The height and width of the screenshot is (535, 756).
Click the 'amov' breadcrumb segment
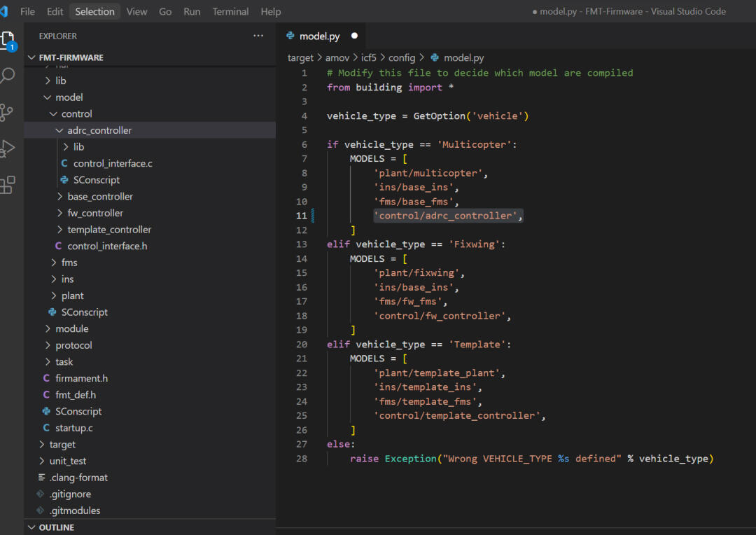click(x=337, y=57)
